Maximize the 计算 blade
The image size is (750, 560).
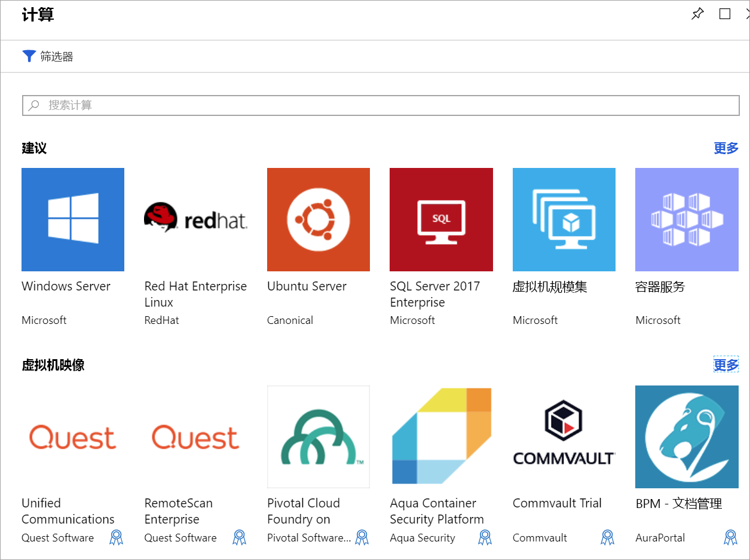(x=725, y=14)
